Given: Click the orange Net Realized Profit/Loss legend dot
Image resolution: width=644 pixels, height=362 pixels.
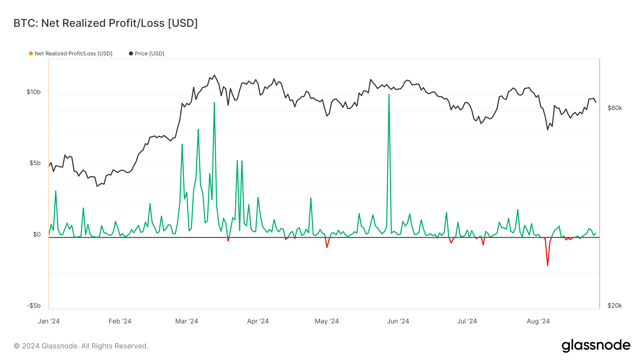Looking at the screenshot, I should 31,54.
